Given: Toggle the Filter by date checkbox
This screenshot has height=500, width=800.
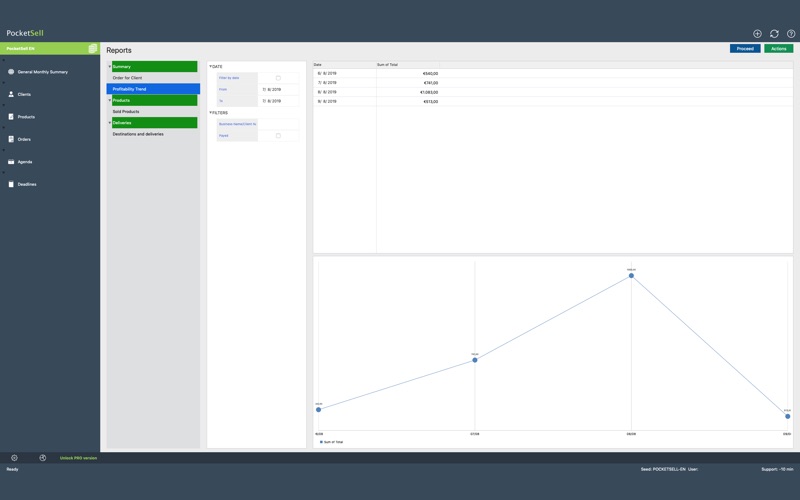Looking at the screenshot, I should 278,78.
